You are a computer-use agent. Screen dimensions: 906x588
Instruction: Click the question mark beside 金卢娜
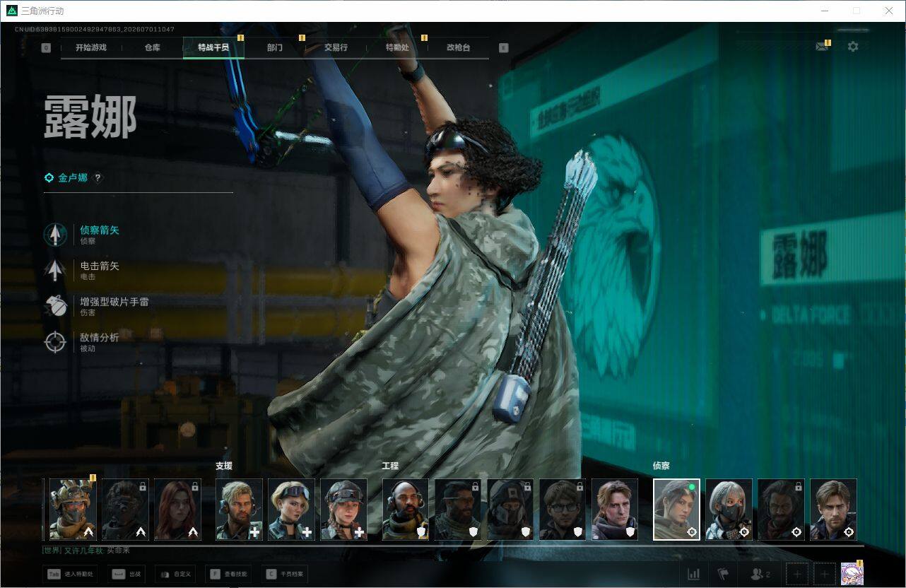(98, 178)
